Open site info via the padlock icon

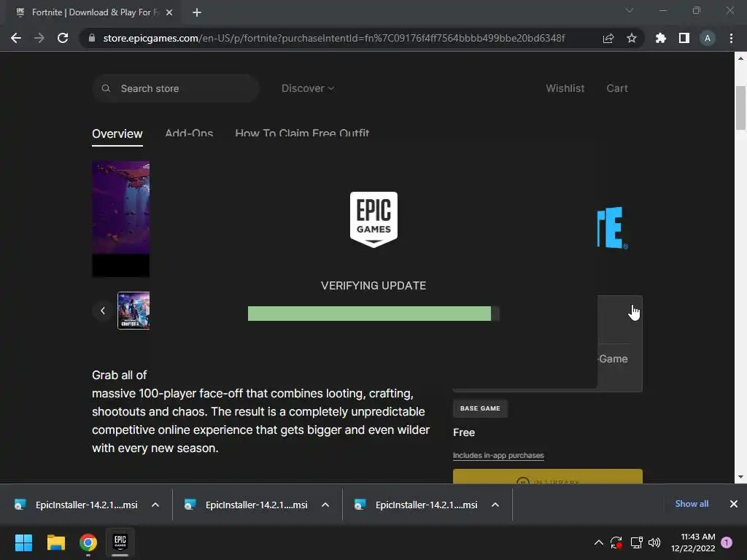click(92, 38)
